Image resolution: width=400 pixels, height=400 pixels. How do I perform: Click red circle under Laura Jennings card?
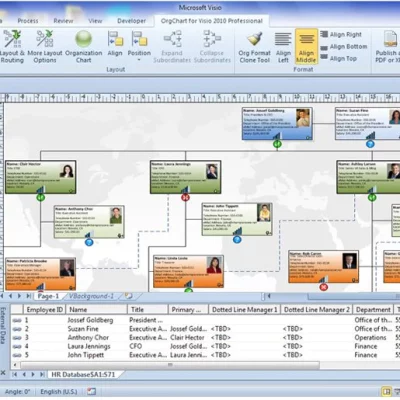coord(185,197)
